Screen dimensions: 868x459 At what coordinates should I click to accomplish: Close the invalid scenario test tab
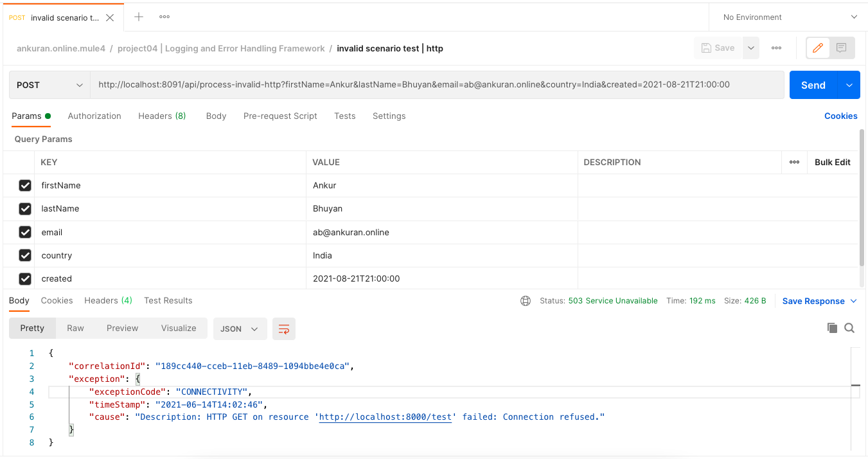click(x=110, y=18)
